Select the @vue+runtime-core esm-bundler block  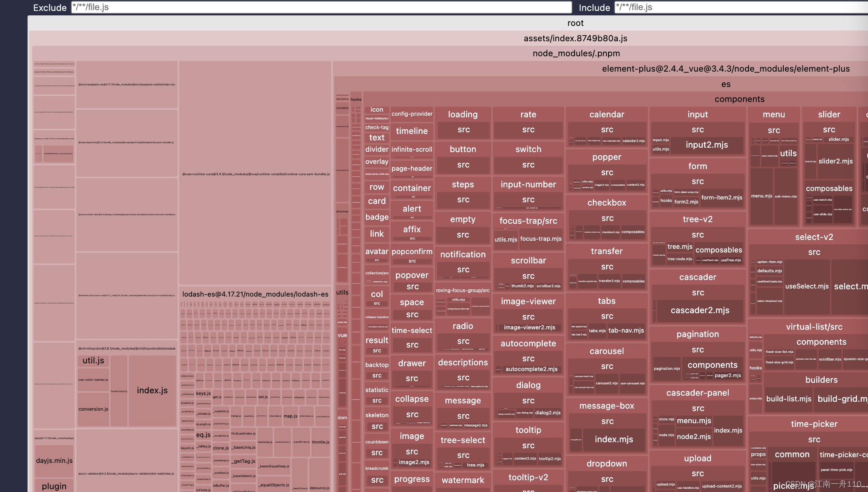[255, 174]
